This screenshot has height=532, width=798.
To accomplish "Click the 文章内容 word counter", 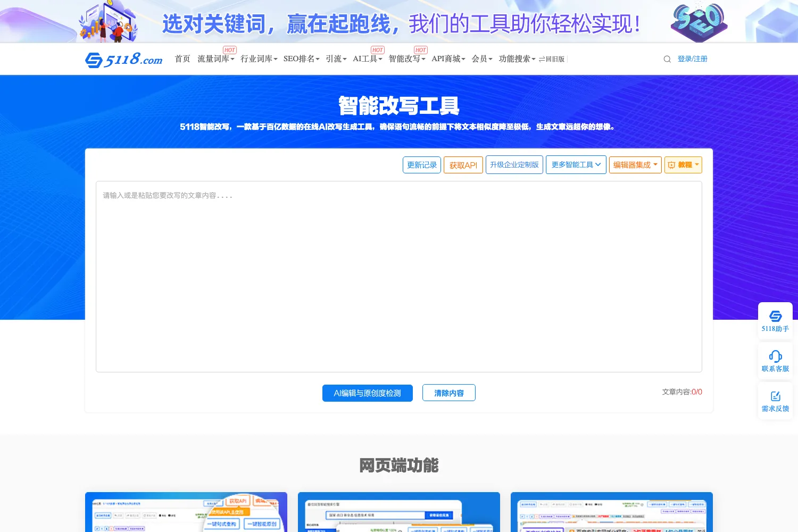I will coord(682,392).
